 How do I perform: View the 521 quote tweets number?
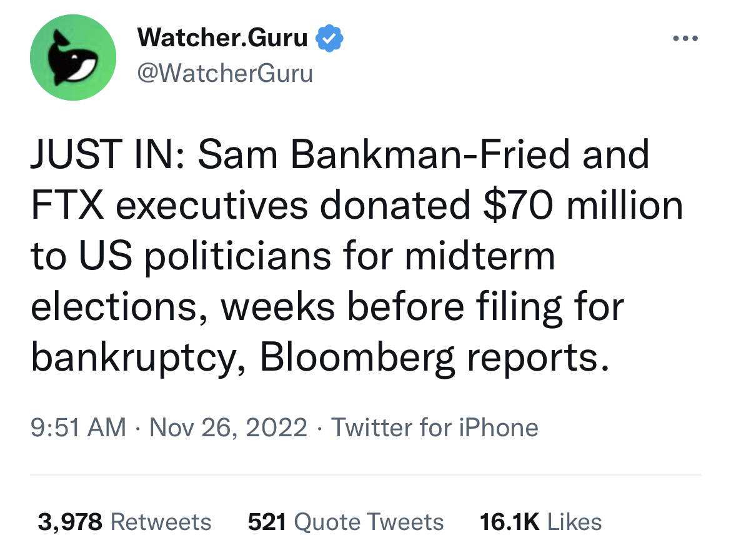coord(267,522)
